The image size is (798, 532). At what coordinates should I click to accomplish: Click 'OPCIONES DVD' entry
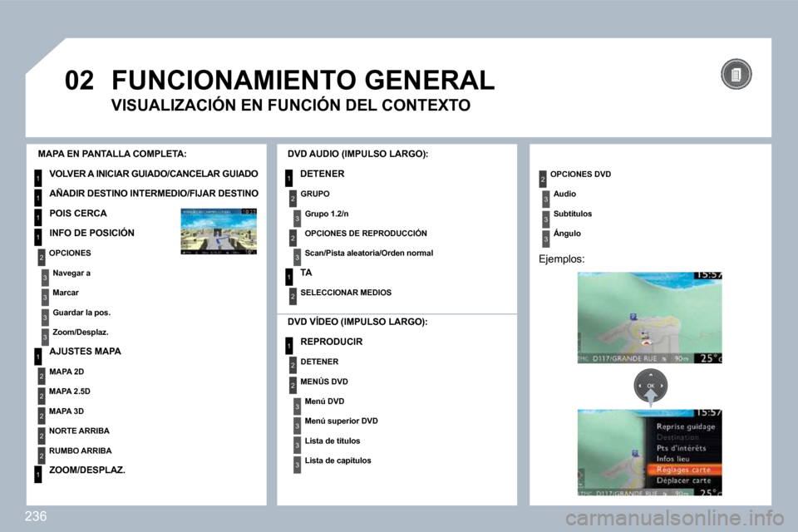coord(581,174)
